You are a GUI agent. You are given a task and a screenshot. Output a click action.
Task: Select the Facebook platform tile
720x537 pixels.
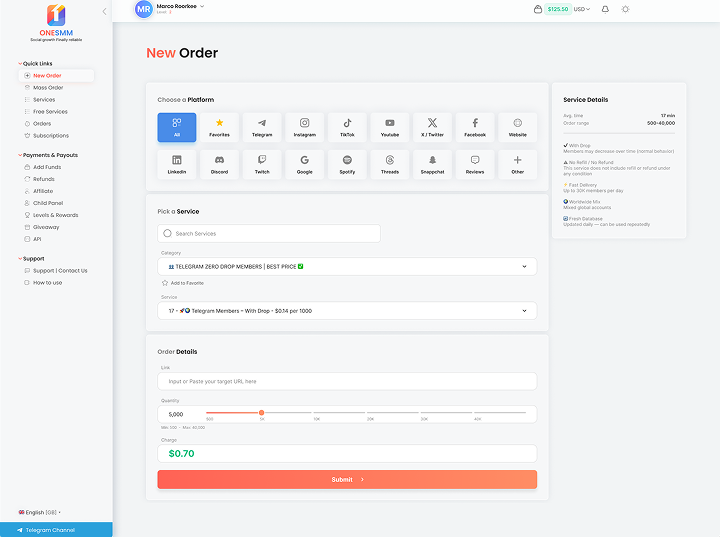pyautogui.click(x=475, y=127)
